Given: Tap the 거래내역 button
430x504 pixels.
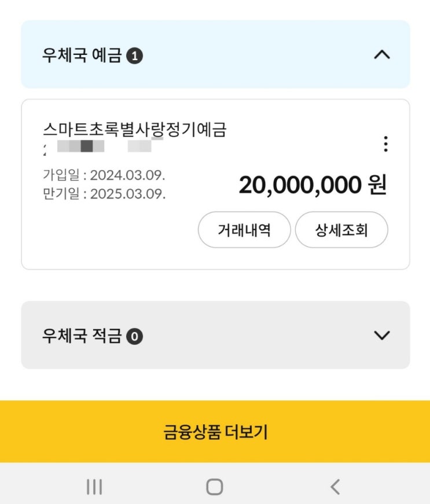Looking at the screenshot, I should click(244, 231).
